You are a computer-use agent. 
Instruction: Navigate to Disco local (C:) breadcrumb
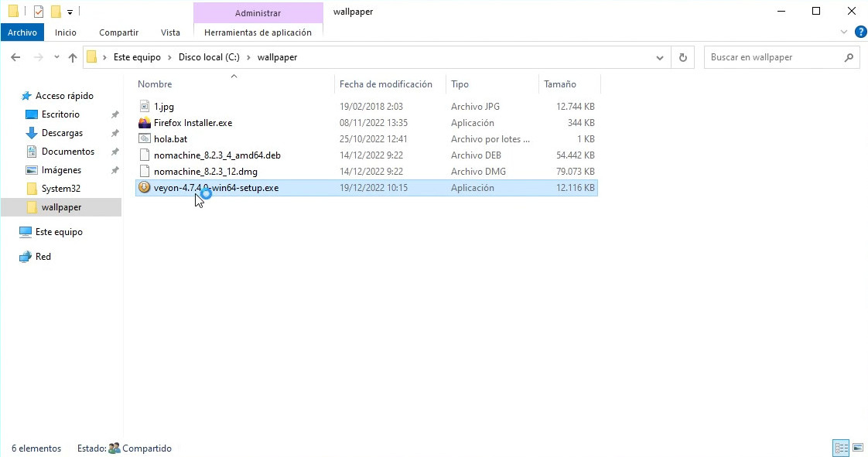point(209,57)
